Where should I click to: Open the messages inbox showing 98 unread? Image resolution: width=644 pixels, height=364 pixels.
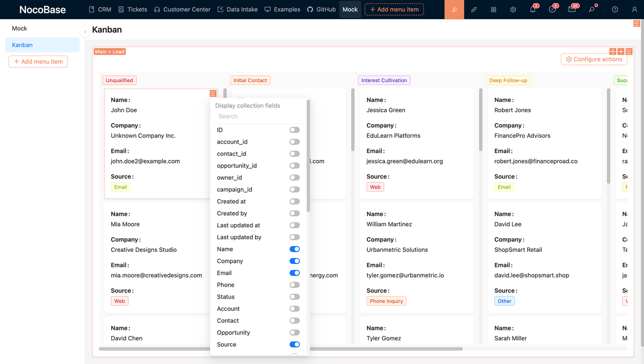tap(572, 9)
